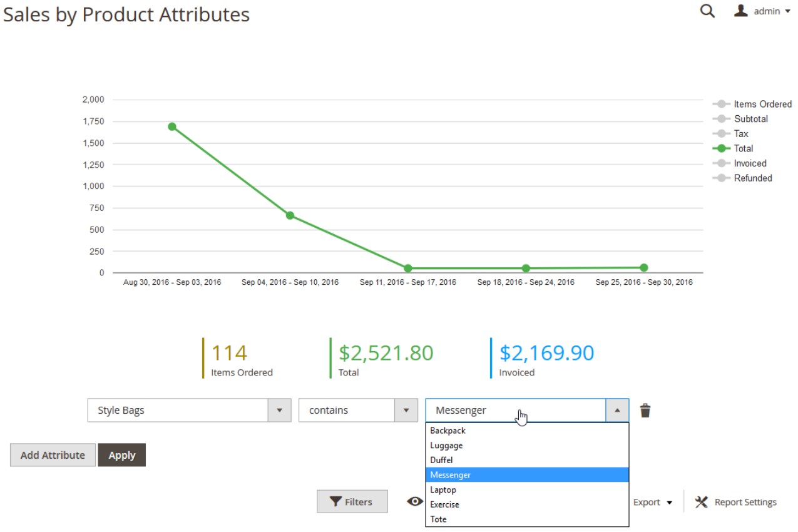Click the Aug 30 data point on chart

tap(172, 126)
